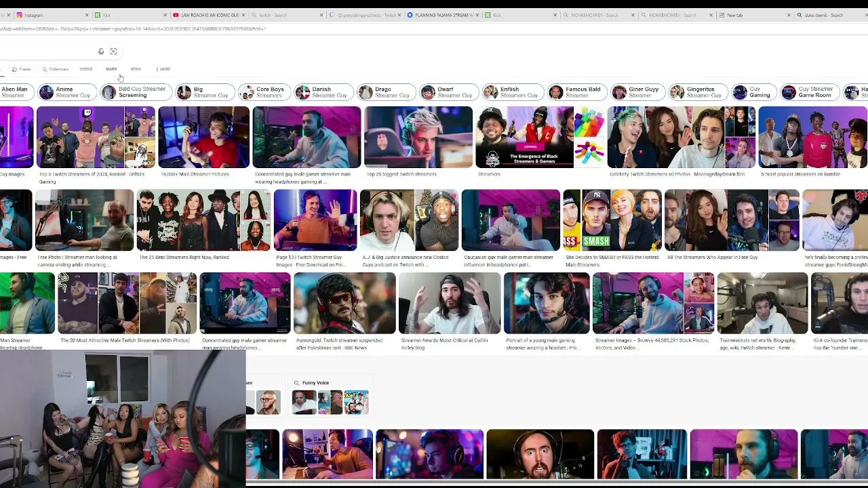This screenshot has height=488, width=868.
Task: Select the Guy Streamer Game Room chip
Action: [x=808, y=92]
